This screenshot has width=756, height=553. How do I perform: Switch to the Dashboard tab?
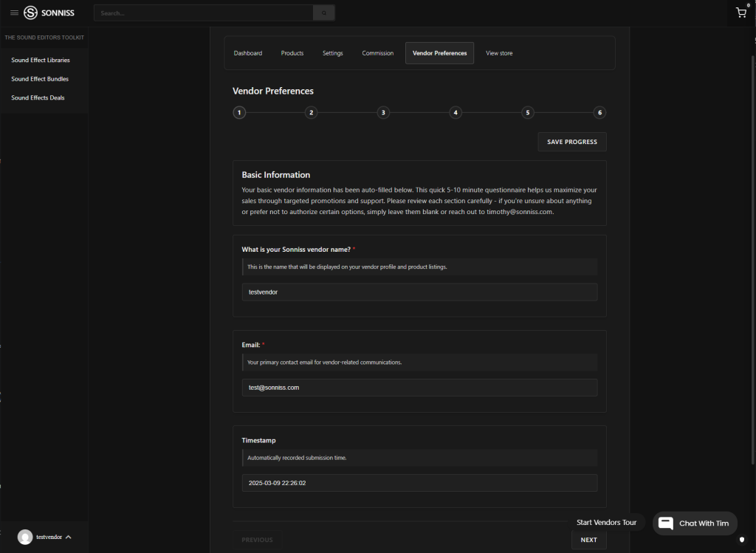[248, 53]
